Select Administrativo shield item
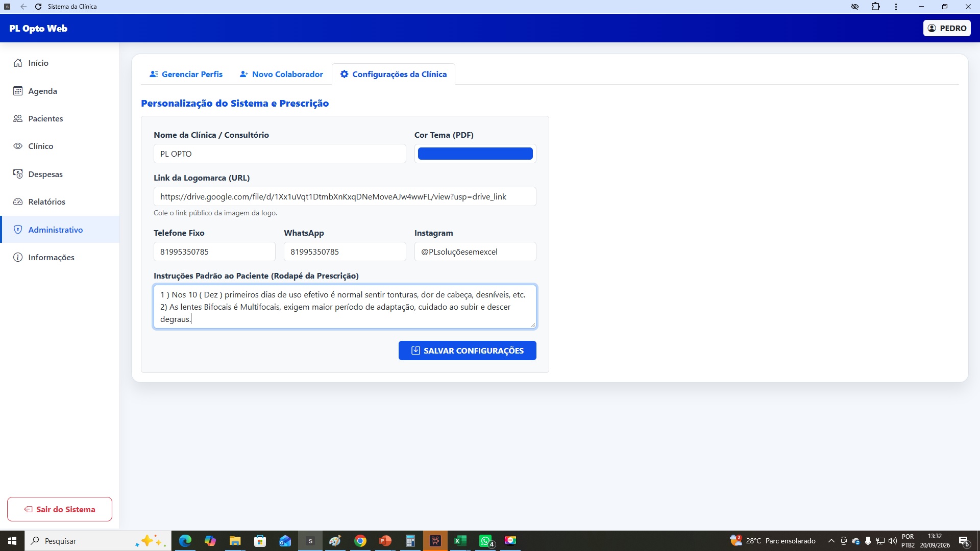 click(60, 230)
